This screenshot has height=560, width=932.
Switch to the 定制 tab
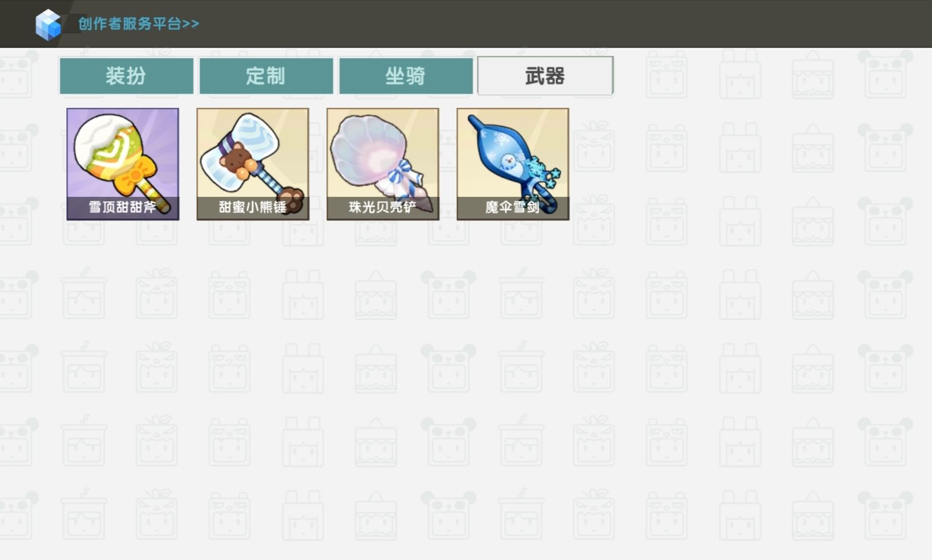pos(266,76)
